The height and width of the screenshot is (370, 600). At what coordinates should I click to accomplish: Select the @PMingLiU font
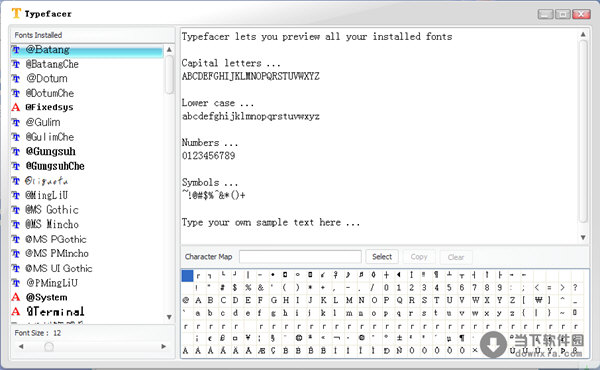coord(52,283)
